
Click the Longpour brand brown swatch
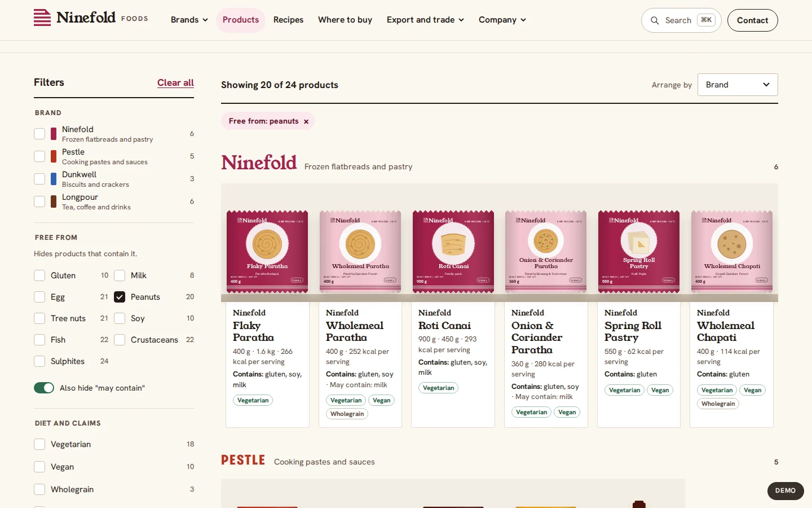[x=54, y=202]
